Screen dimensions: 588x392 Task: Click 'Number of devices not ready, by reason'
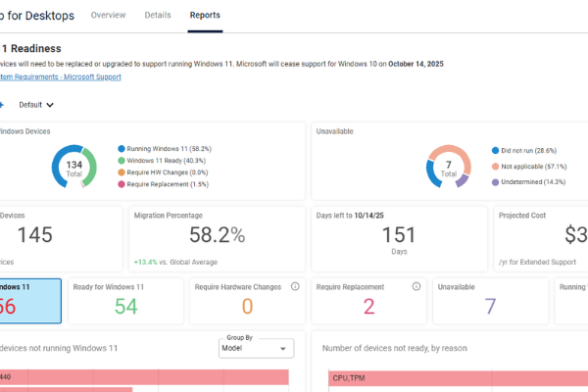[x=395, y=348]
